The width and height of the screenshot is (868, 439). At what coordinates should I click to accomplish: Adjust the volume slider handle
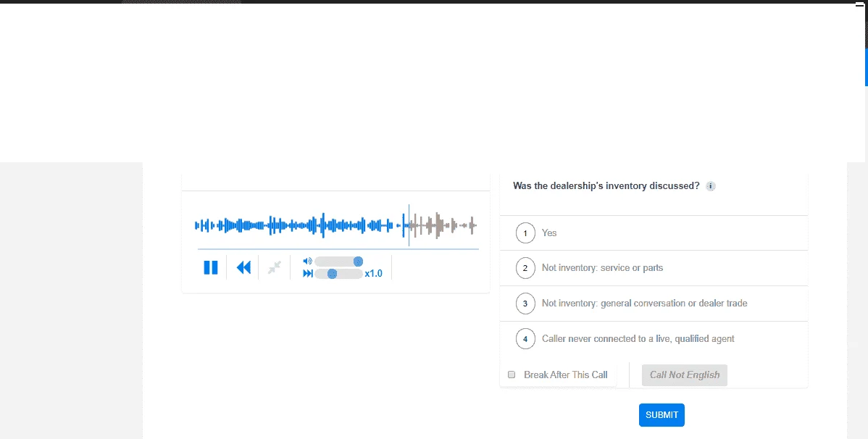(358, 262)
